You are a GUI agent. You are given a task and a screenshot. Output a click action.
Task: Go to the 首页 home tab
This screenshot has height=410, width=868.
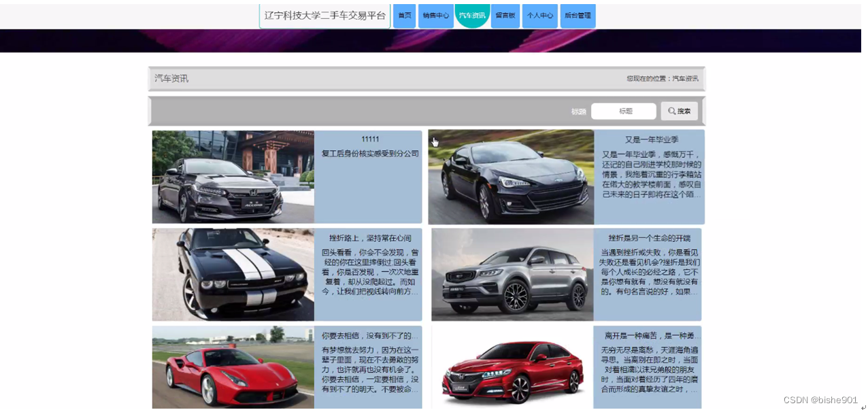(405, 16)
